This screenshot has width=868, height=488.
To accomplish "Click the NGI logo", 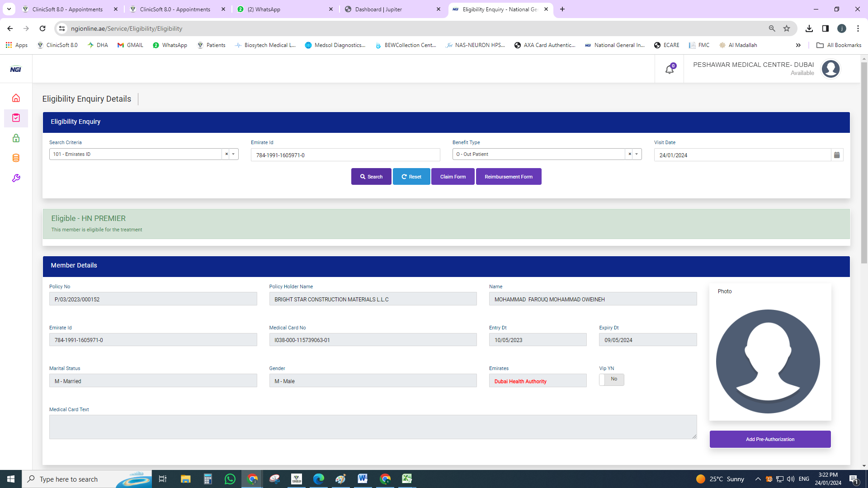I will 16,69.
